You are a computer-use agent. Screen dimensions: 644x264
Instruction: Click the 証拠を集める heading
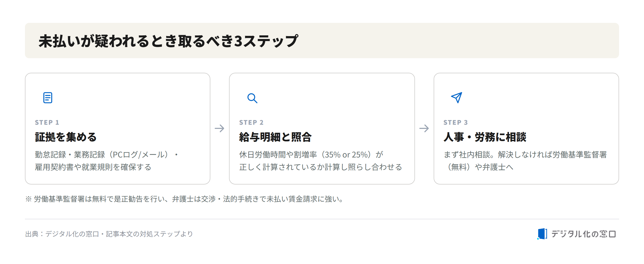[x=66, y=137]
